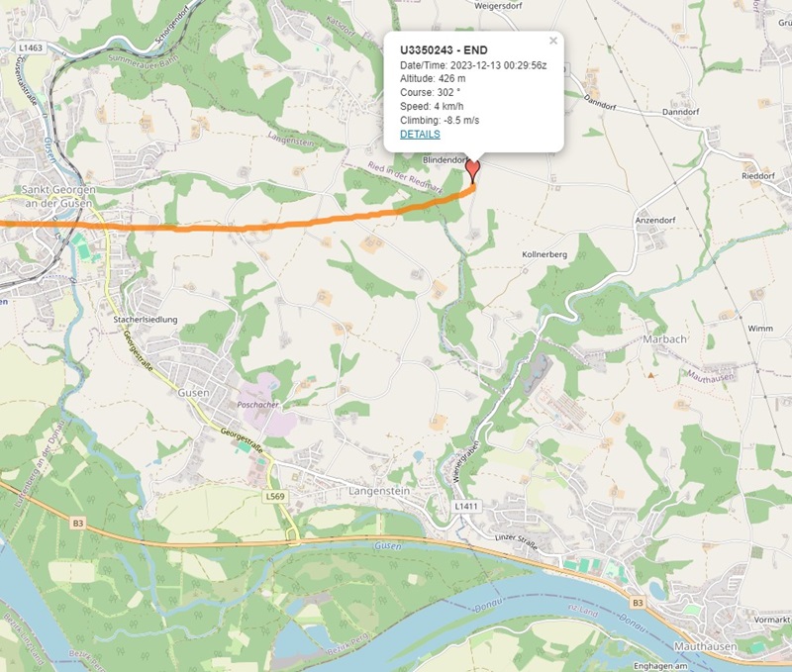Click the Anzendorf village label
Viewport: 792px width, 672px height.
(655, 220)
